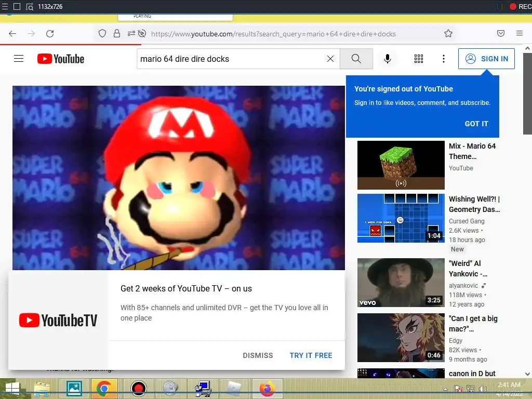532x399 pixels.
Task: Click the recorder fullscreen square icon
Action: (x=17, y=6)
